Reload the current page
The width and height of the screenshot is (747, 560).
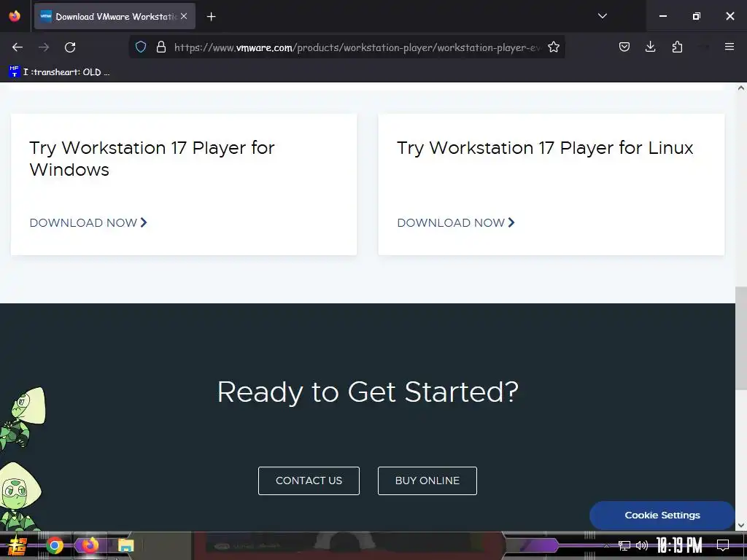[x=70, y=47]
